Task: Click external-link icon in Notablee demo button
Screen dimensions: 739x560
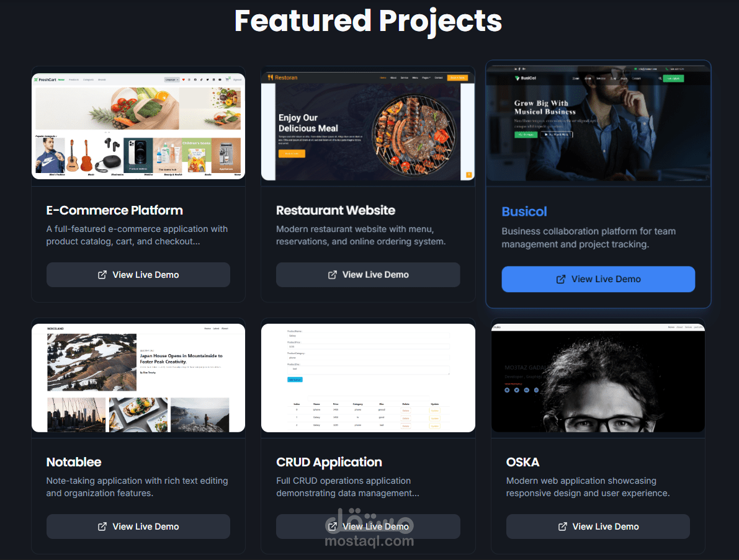Action: coord(102,527)
